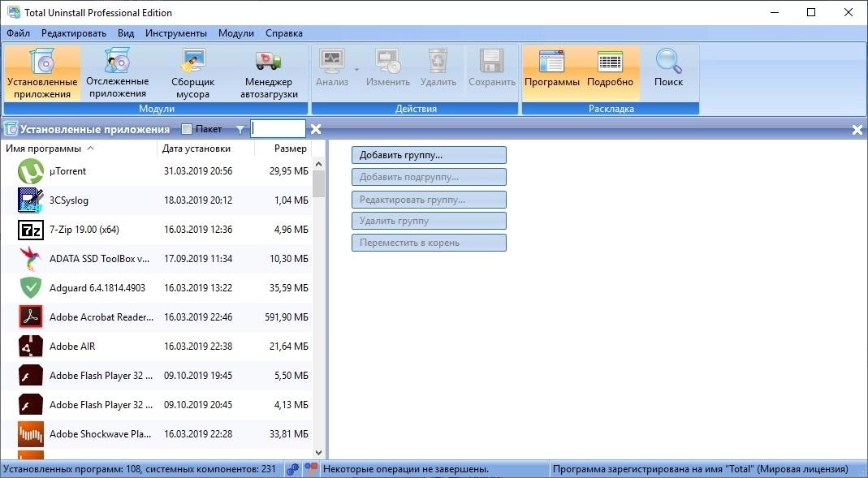Click the program list scrollbar thumb
This screenshot has height=478, width=868.
pos(318,183)
